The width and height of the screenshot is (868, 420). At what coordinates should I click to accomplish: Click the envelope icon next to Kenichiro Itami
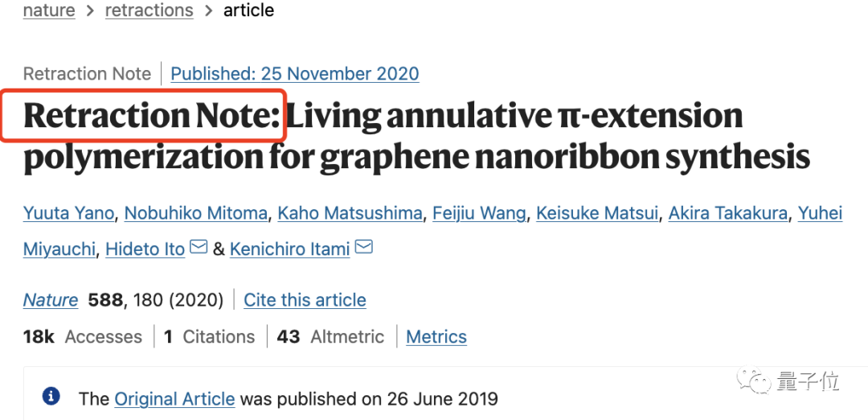364,248
